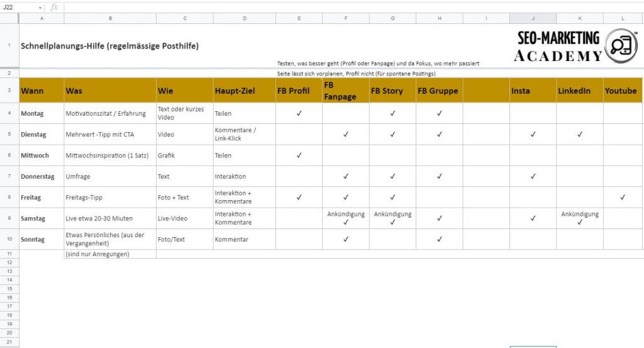Select the 'Samstag' cell
The height and width of the screenshot is (348, 644).
(42, 218)
